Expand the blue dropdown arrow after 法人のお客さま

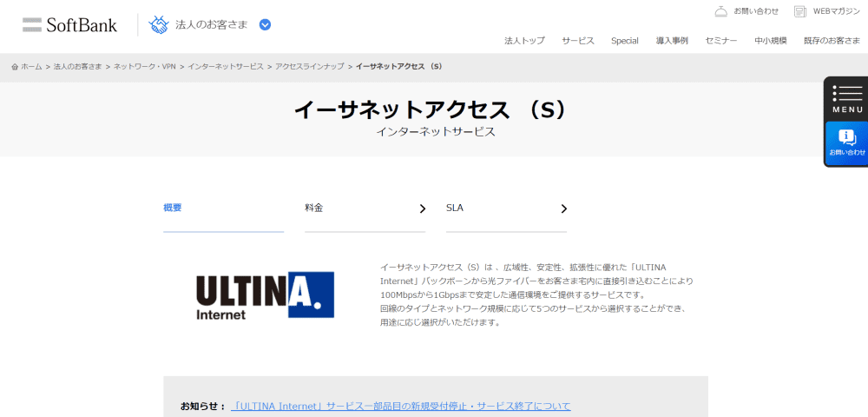265,24
